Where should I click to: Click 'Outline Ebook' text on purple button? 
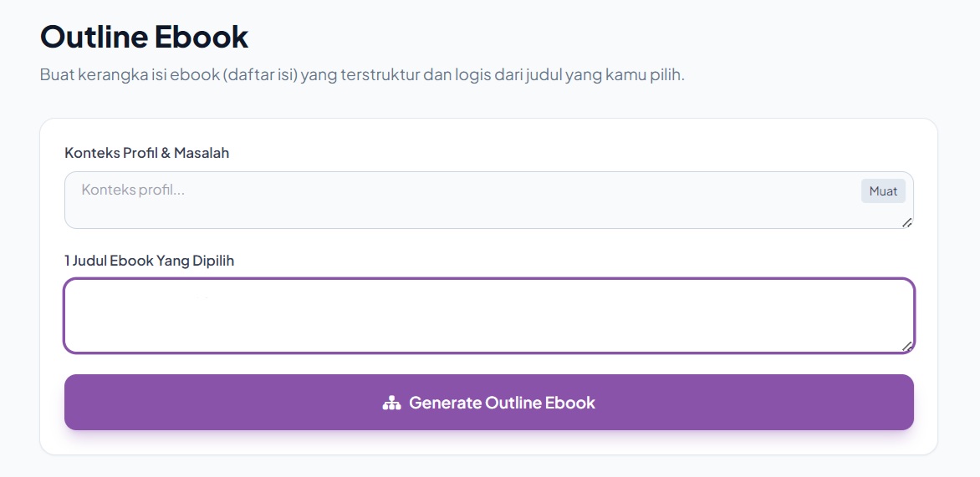540,403
